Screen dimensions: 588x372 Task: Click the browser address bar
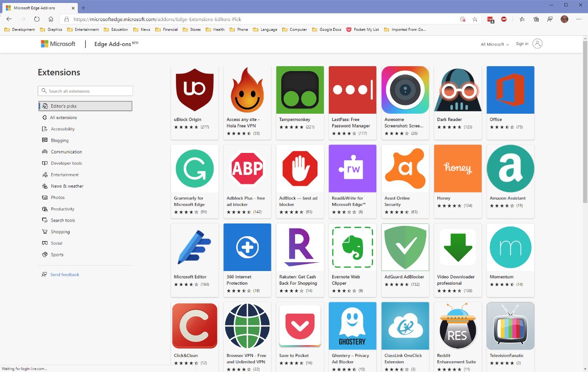tap(265, 19)
